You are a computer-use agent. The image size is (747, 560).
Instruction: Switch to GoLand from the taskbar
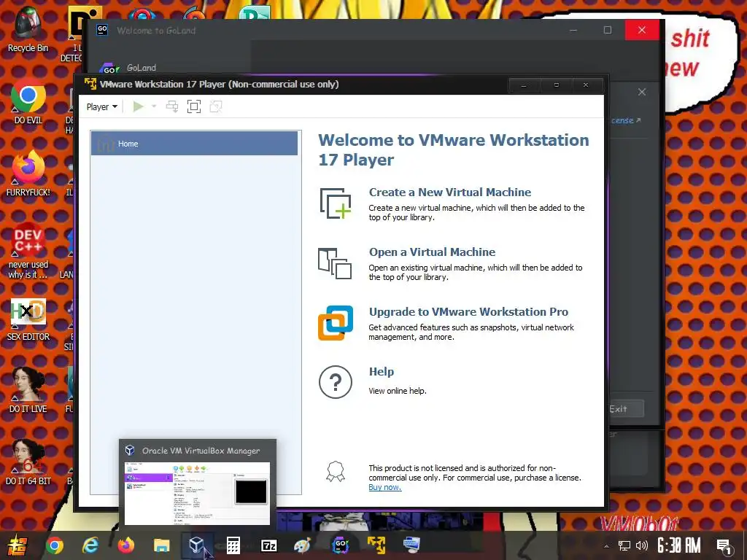point(340,545)
